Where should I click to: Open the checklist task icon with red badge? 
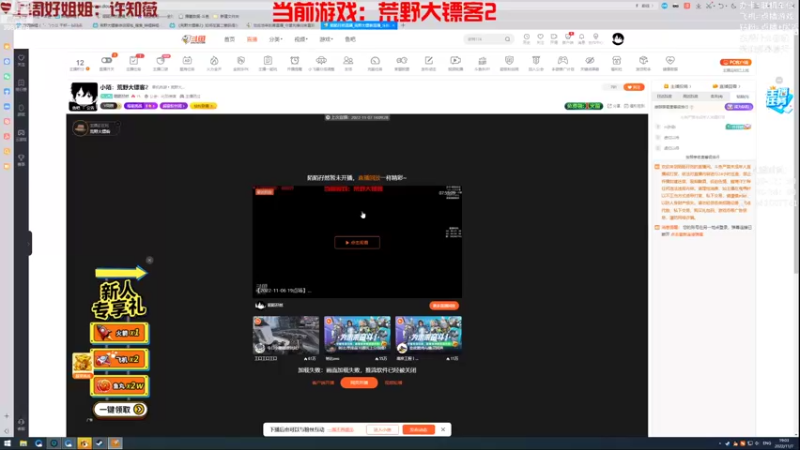[134, 61]
